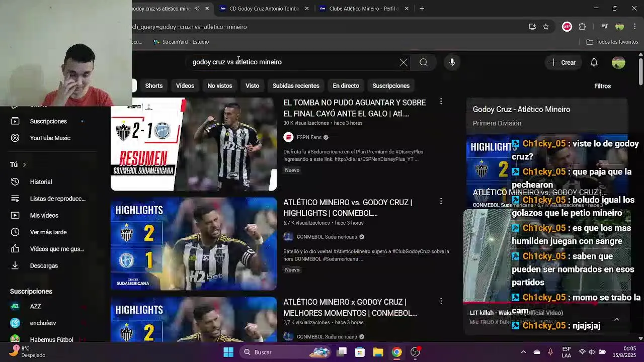644x362 pixels.
Task: Select the Shorts filter chip
Action: pyautogui.click(x=154, y=86)
